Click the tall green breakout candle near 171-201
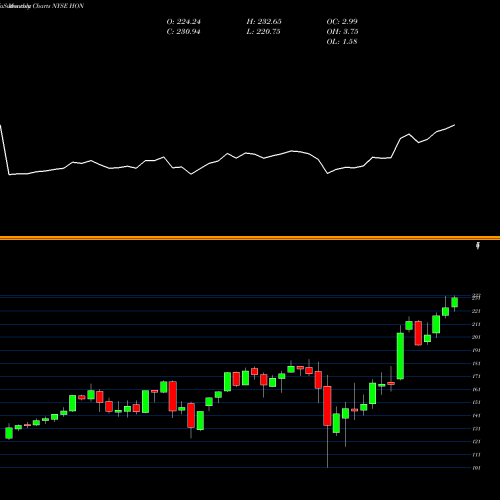The image size is (500, 500). tap(400, 356)
